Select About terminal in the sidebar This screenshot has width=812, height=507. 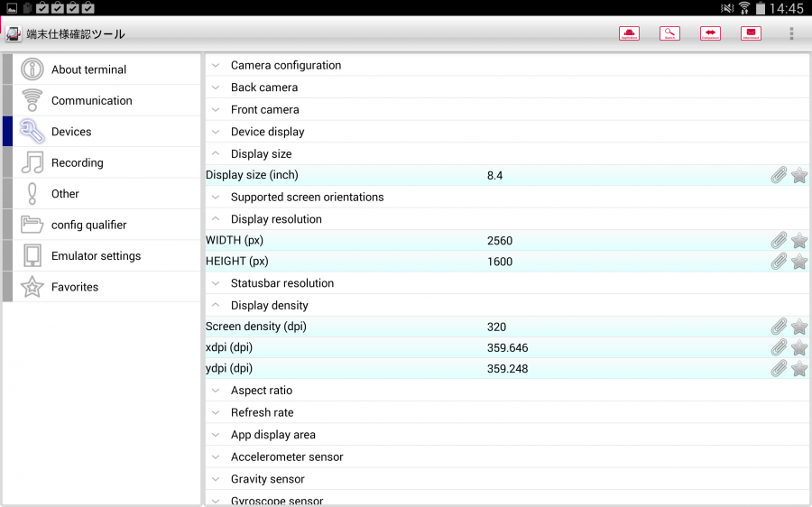point(88,69)
